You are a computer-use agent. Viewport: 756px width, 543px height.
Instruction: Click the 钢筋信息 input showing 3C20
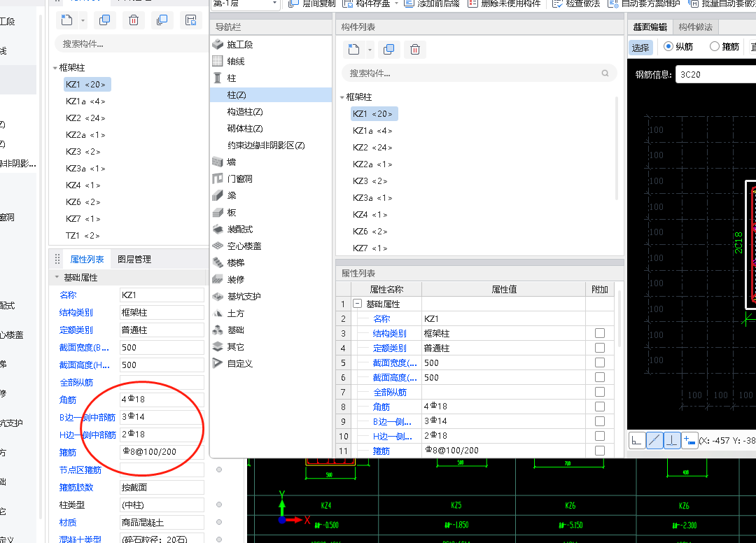coord(716,75)
